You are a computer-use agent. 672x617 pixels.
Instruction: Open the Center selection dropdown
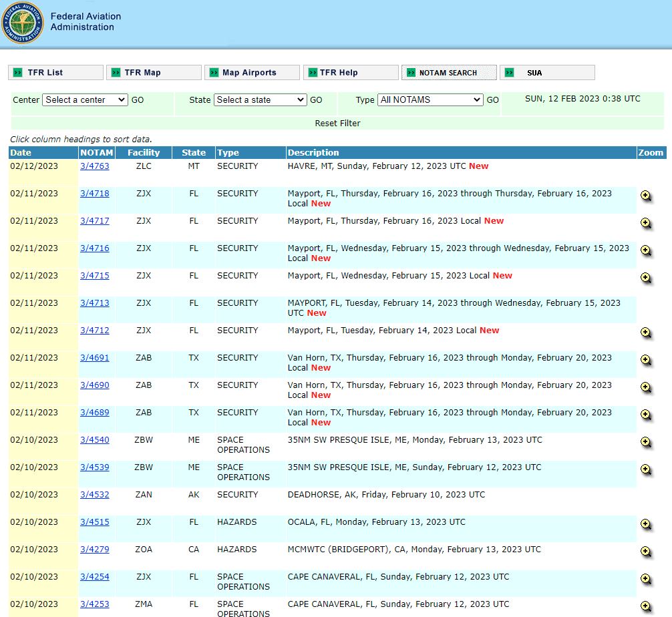click(x=85, y=100)
